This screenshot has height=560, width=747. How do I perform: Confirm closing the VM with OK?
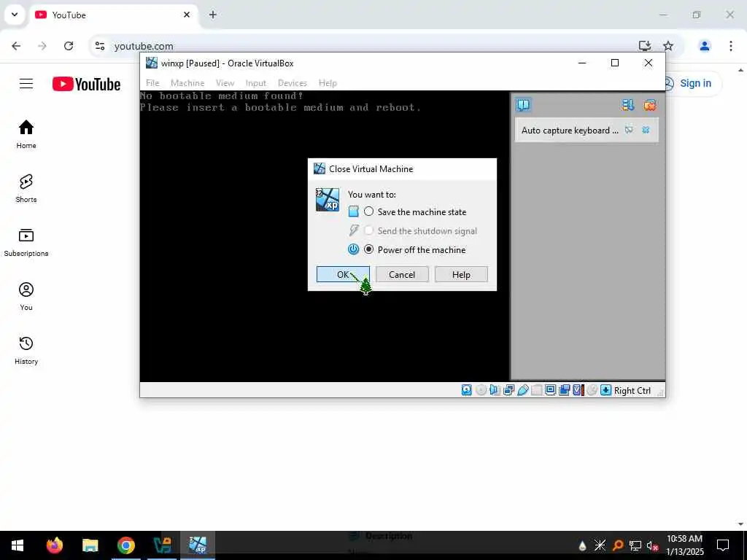tap(343, 274)
